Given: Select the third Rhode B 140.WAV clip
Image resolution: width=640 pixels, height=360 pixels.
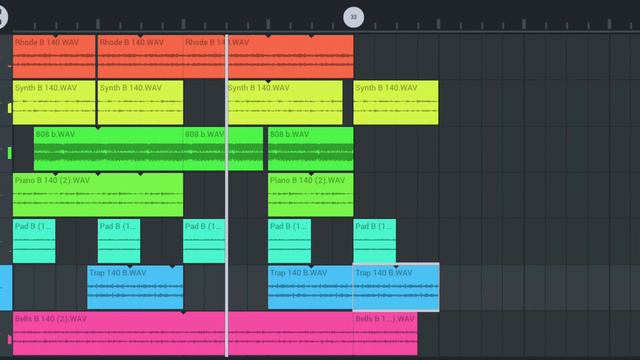Looking at the screenshot, I should (269, 56).
